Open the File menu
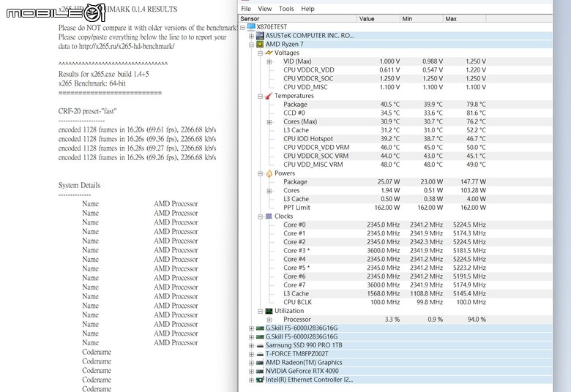571x392 pixels. pos(246,9)
